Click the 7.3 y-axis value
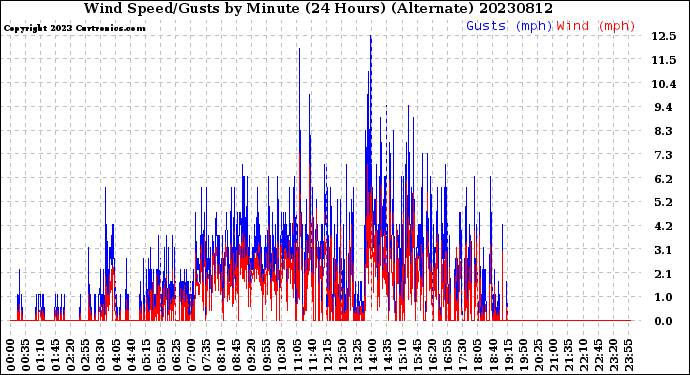 (664, 155)
